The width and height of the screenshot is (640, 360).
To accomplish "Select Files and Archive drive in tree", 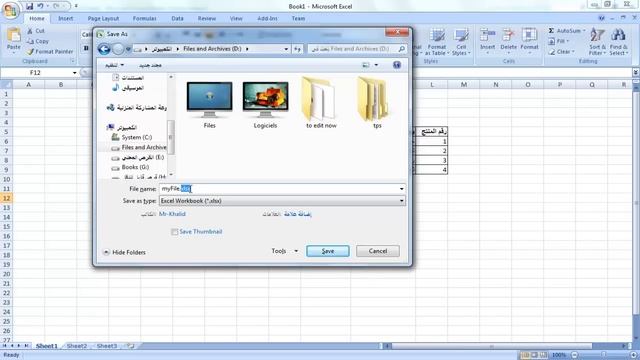I will pyautogui.click(x=139, y=147).
